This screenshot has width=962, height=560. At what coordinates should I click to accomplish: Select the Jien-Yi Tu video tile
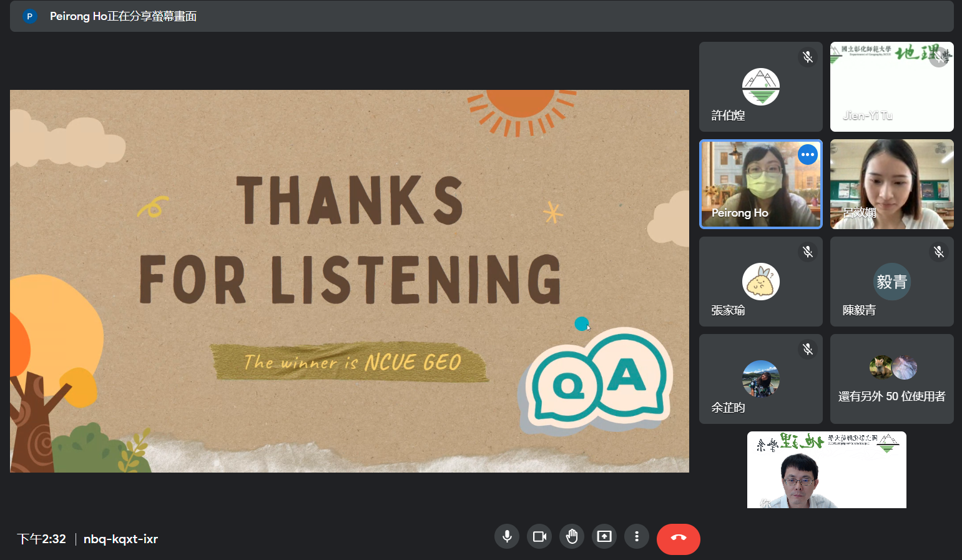[891, 87]
